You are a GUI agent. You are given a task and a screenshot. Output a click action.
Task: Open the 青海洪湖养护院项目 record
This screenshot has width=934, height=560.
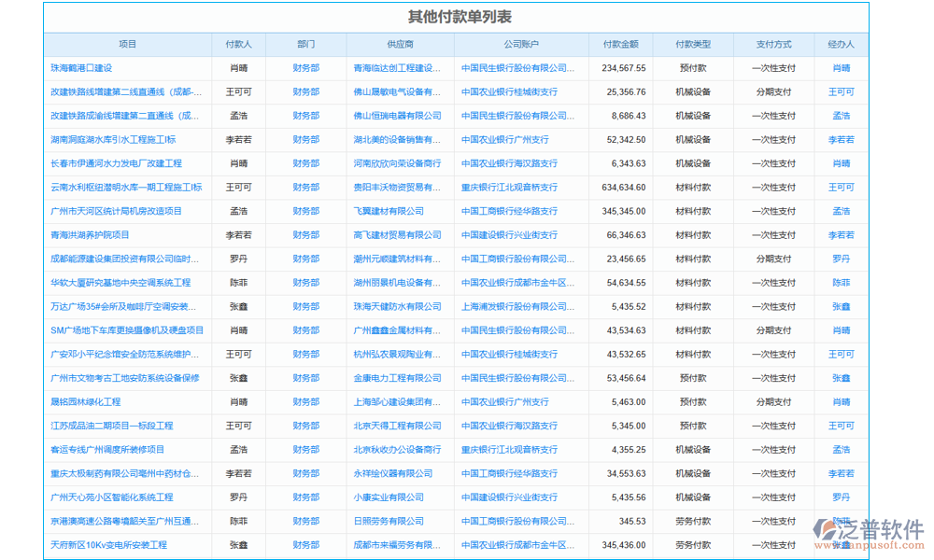tap(103, 234)
